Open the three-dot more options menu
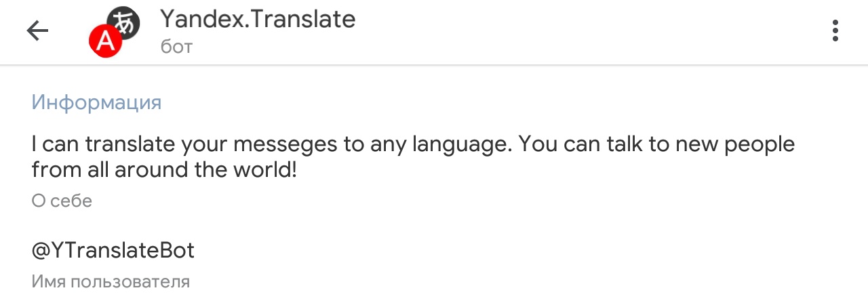The height and width of the screenshot is (303, 868). pos(835,31)
